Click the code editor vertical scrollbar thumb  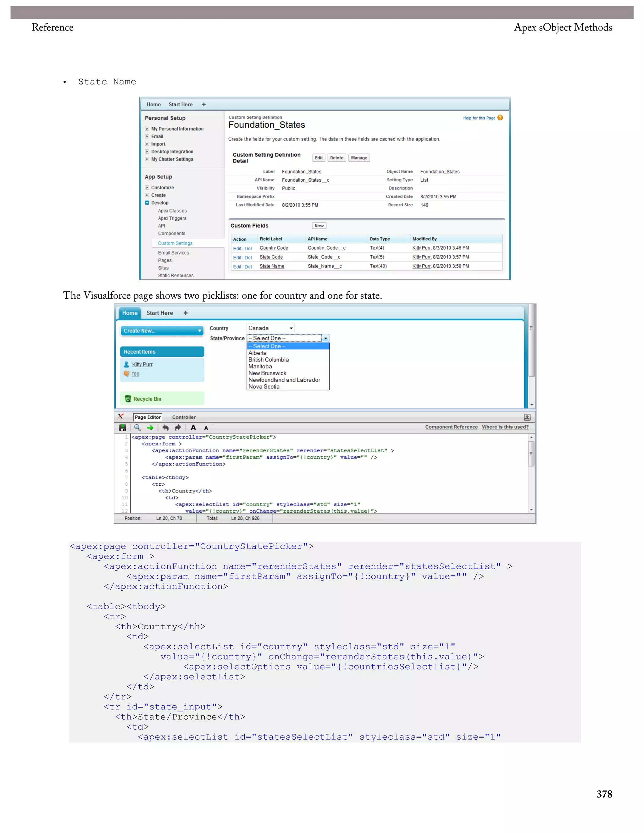click(531, 454)
